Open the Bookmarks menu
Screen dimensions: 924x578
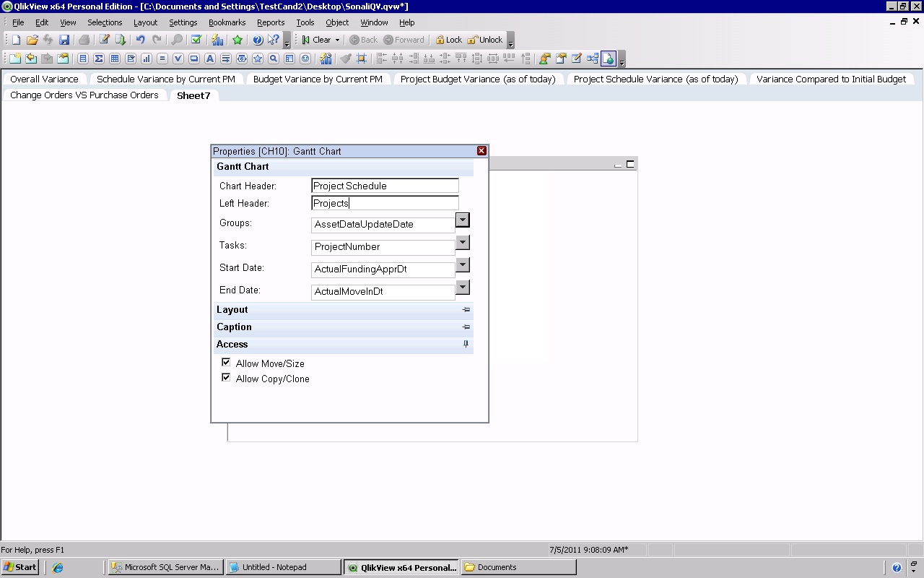(227, 22)
